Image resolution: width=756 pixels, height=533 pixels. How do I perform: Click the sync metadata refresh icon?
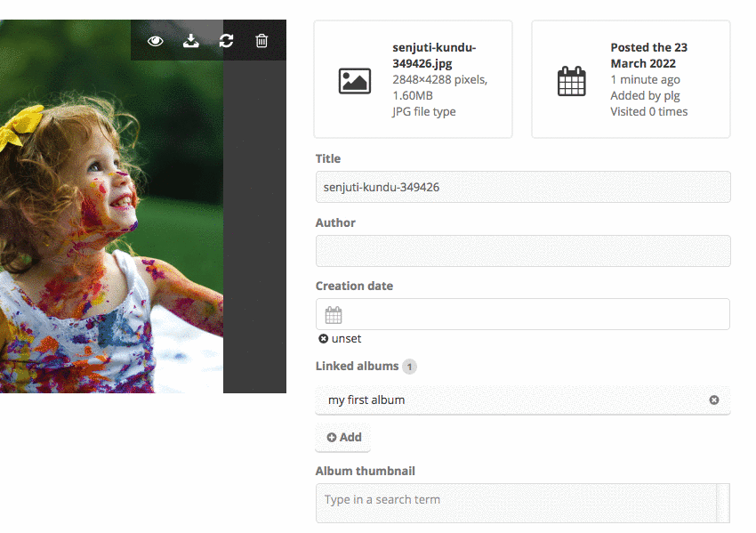pyautogui.click(x=226, y=41)
